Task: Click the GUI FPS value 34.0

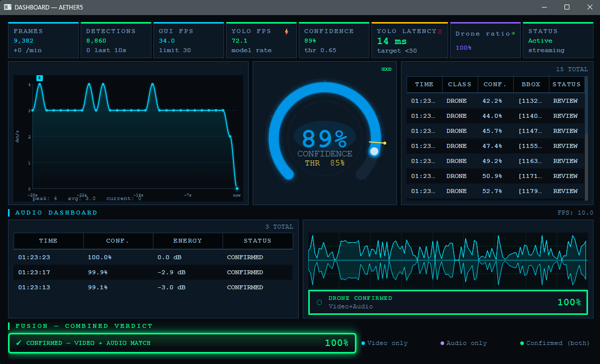Action: (x=167, y=41)
